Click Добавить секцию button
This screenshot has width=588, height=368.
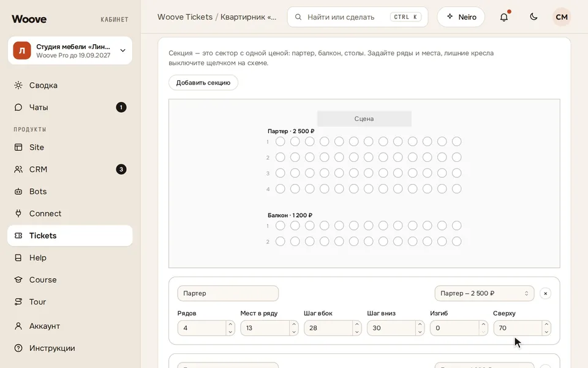(x=203, y=83)
